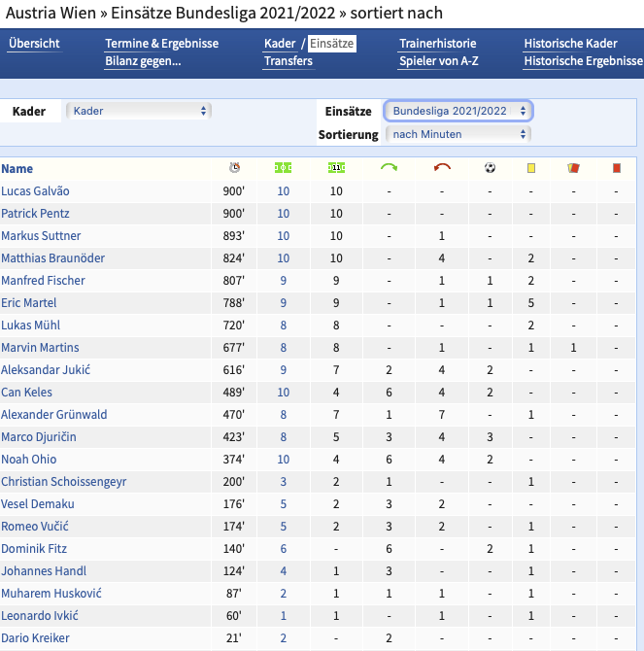The width and height of the screenshot is (644, 651).
Task: Open the Kader squad dropdown
Action: point(139,111)
